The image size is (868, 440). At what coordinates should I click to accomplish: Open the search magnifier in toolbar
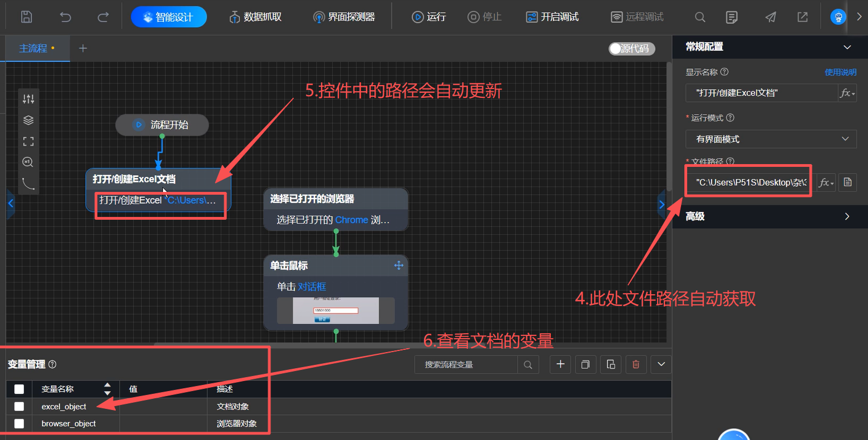(x=700, y=17)
